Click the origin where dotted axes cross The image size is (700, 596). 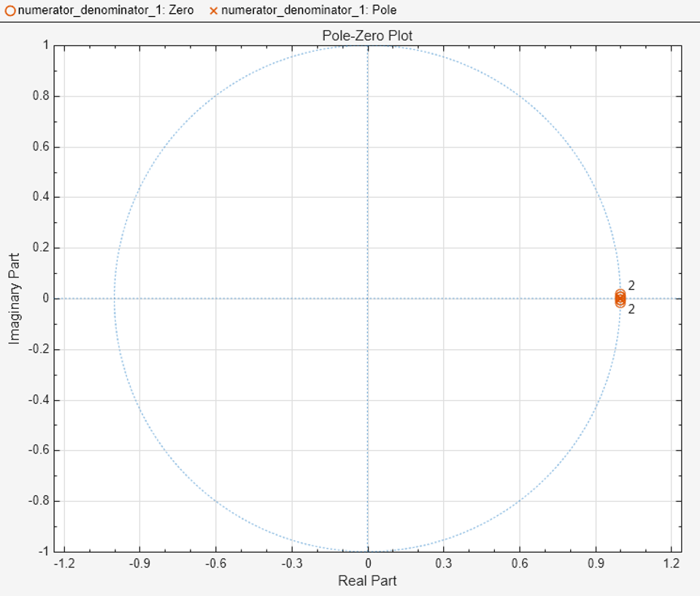pyautogui.click(x=367, y=299)
